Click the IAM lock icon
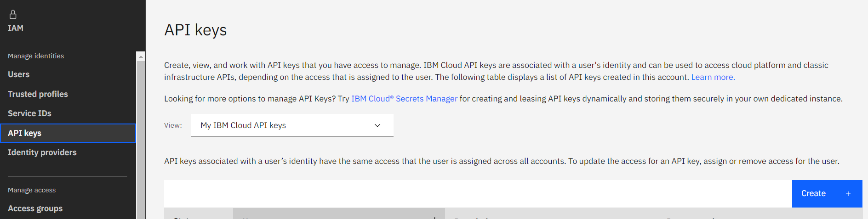Viewport: 868px width, 219px height. coord(13,15)
